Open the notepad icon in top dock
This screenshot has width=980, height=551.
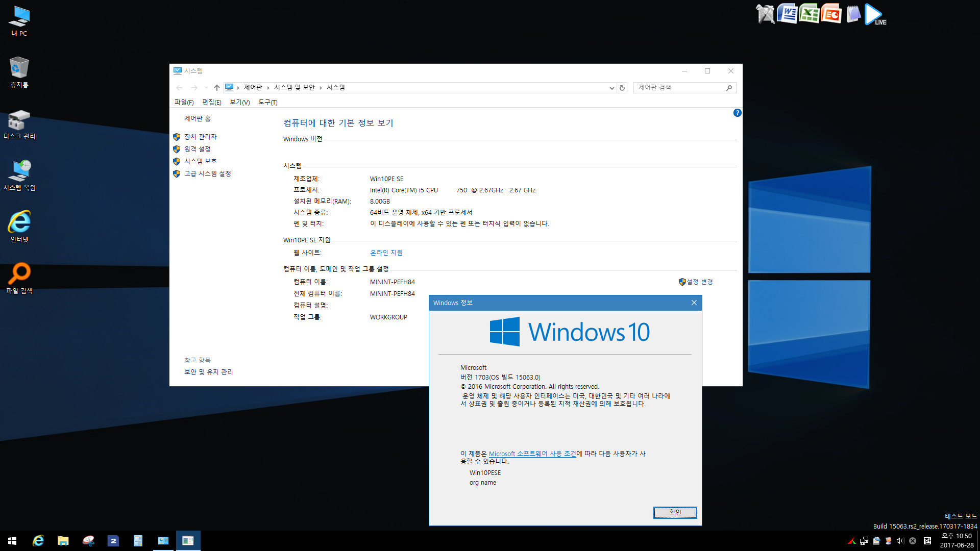[853, 14]
